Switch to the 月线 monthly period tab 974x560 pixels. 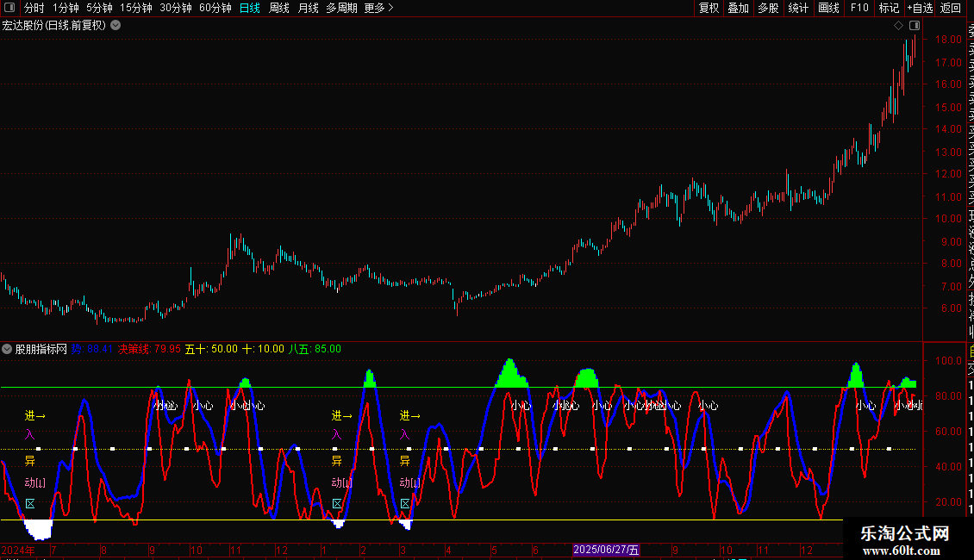click(308, 8)
